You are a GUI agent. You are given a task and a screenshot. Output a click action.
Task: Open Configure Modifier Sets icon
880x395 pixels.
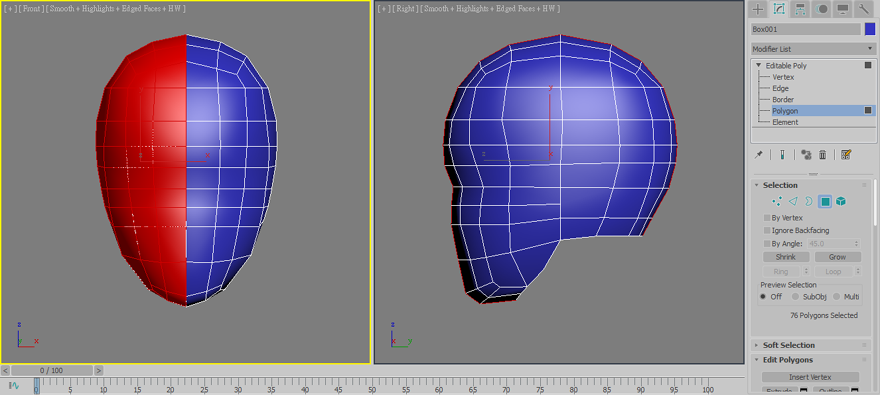(847, 155)
